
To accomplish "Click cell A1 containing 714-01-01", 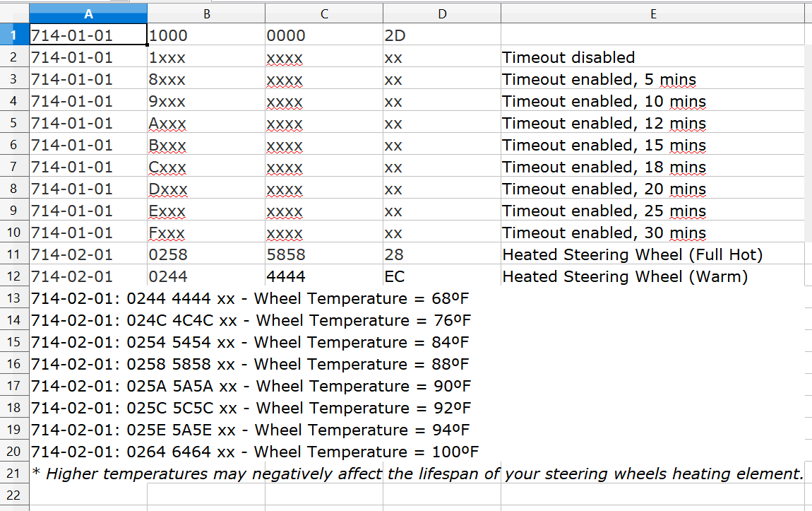I will (x=88, y=35).
